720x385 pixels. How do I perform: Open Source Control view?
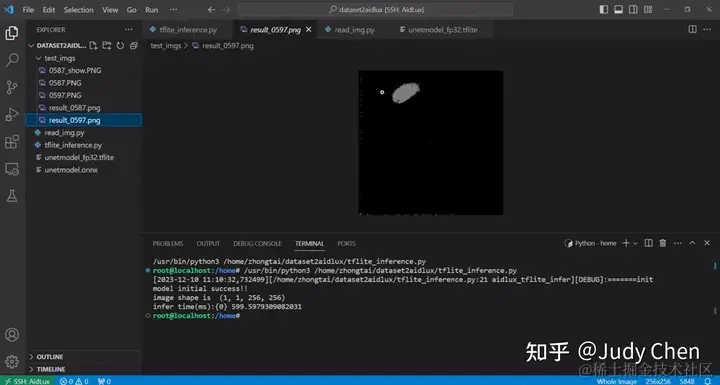(12, 87)
